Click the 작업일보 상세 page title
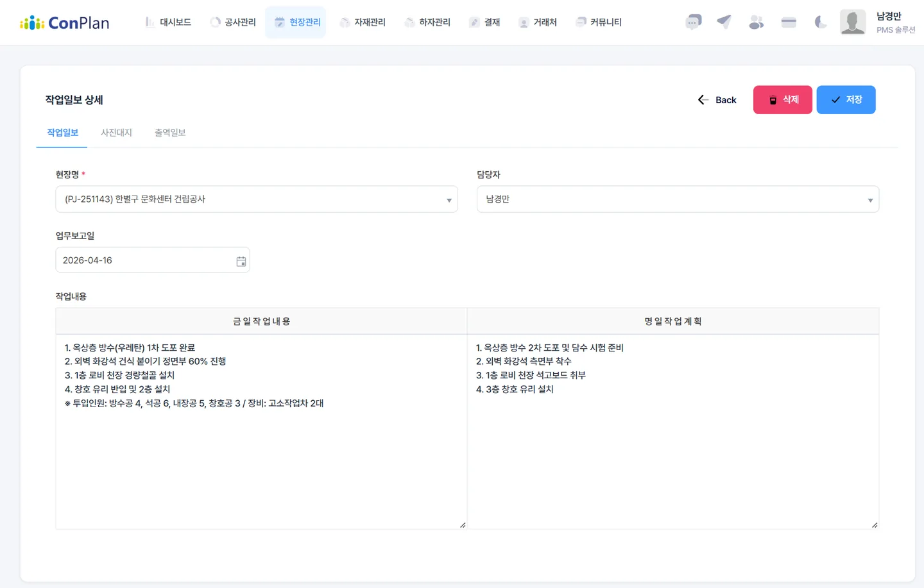This screenshot has height=588, width=924. tap(74, 100)
